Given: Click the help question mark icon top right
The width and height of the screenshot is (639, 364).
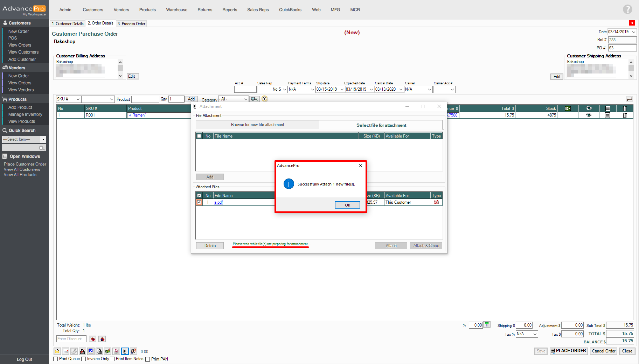Looking at the screenshot, I should pyautogui.click(x=627, y=9).
